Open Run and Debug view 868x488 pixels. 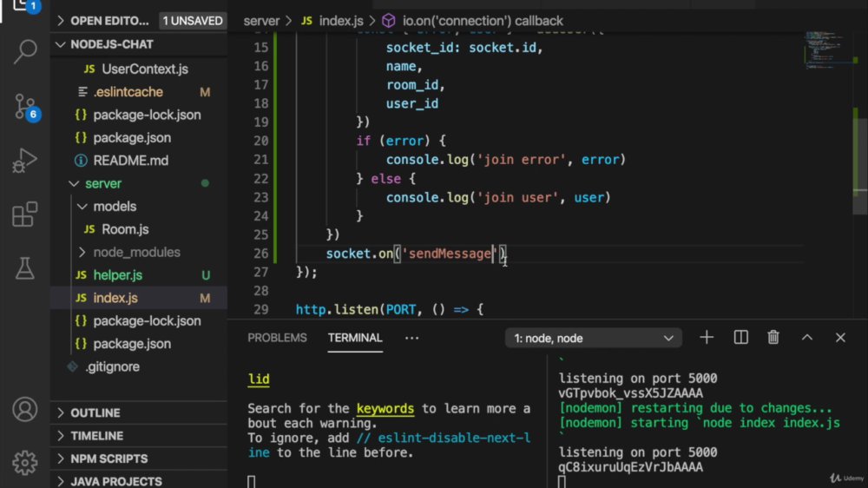(25, 161)
